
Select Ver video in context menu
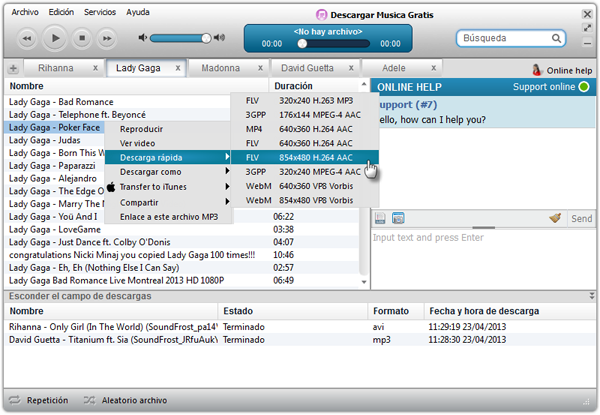(168, 143)
